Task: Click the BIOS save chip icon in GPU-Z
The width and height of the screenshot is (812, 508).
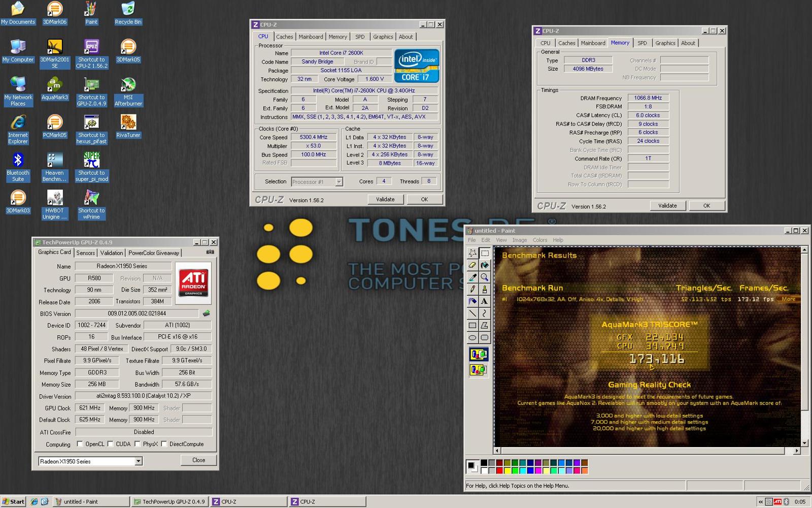Action: [206, 313]
